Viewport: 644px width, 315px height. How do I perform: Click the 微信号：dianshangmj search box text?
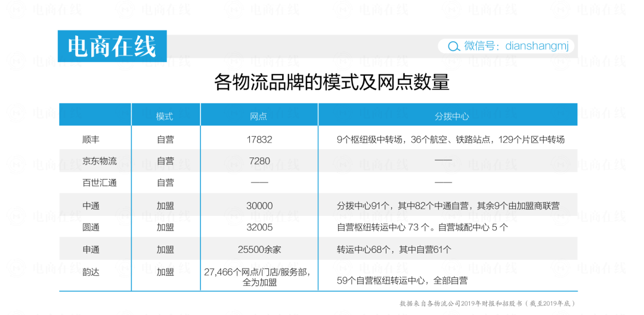point(516,46)
